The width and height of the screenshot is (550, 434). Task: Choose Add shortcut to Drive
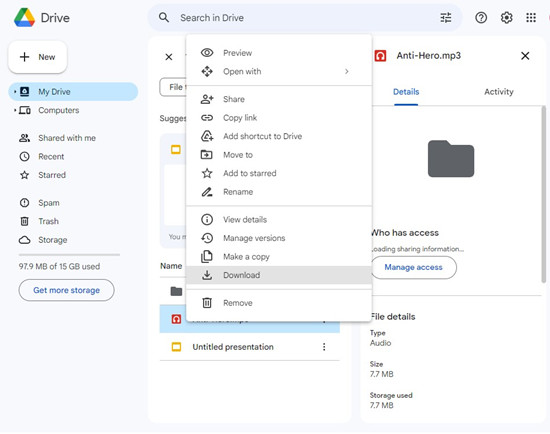tap(279, 136)
